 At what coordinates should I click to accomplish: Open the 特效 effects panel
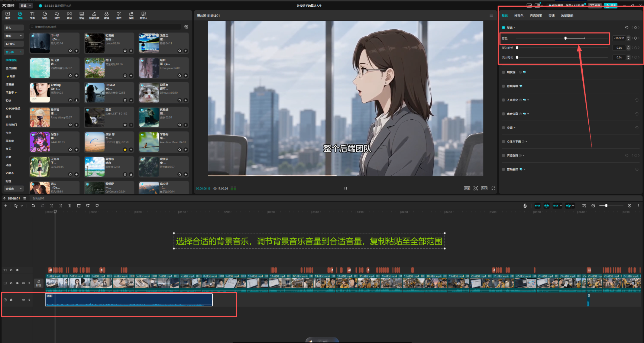click(x=57, y=15)
